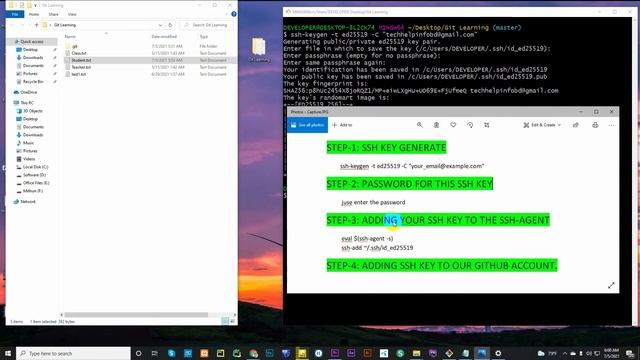The width and height of the screenshot is (640, 360).
Task: Open the Settings gear icon on taskbar
Action: [498, 353]
